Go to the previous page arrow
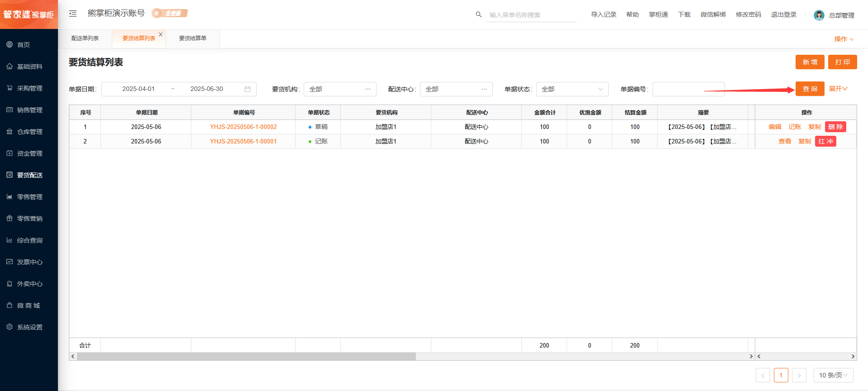Screen dimensions: 868x391 click(x=763, y=375)
